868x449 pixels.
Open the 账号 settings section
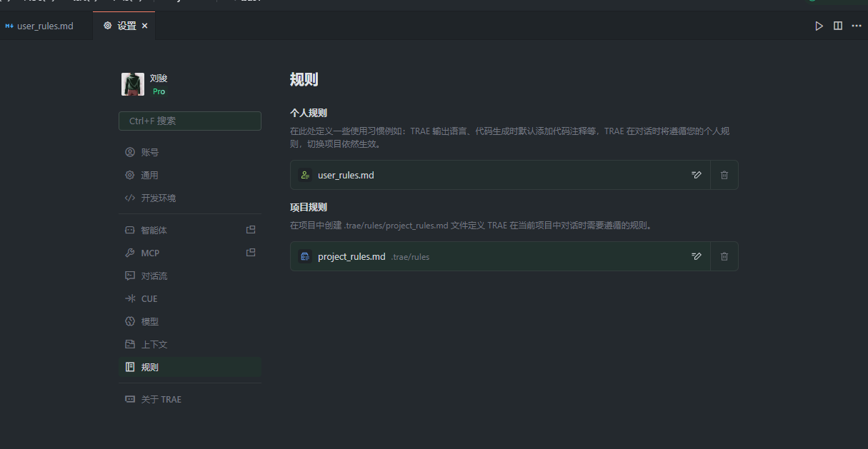tap(150, 152)
